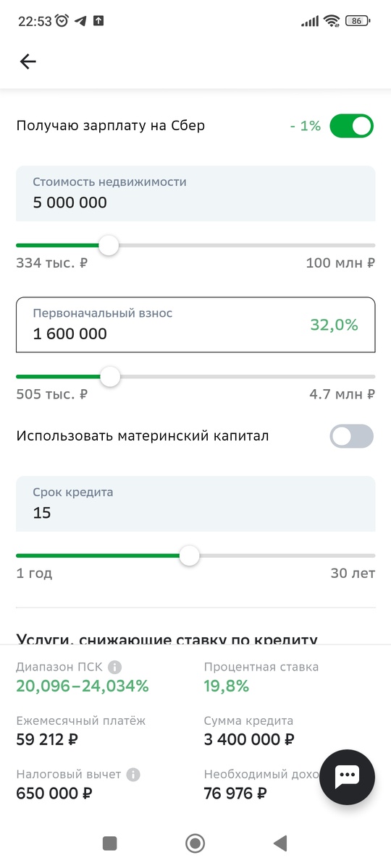
Task: Tap the Telegram icon in status bar
Action: [80, 21]
